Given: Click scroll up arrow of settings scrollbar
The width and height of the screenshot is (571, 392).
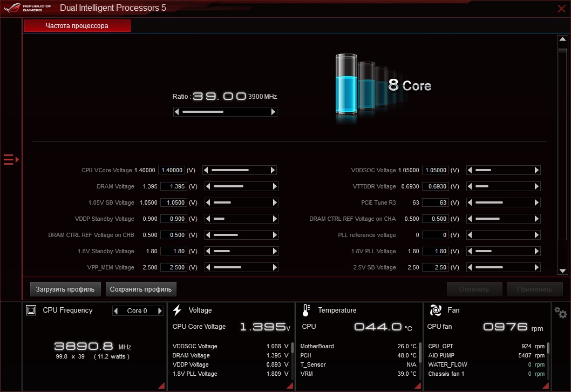Looking at the screenshot, I should [x=562, y=39].
